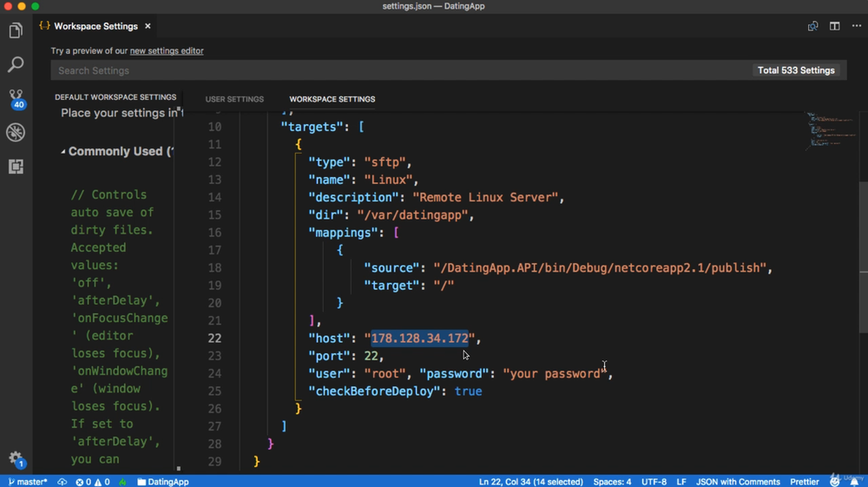Open the Extensions view in activity bar
Screen dimensions: 868x487
point(16,167)
